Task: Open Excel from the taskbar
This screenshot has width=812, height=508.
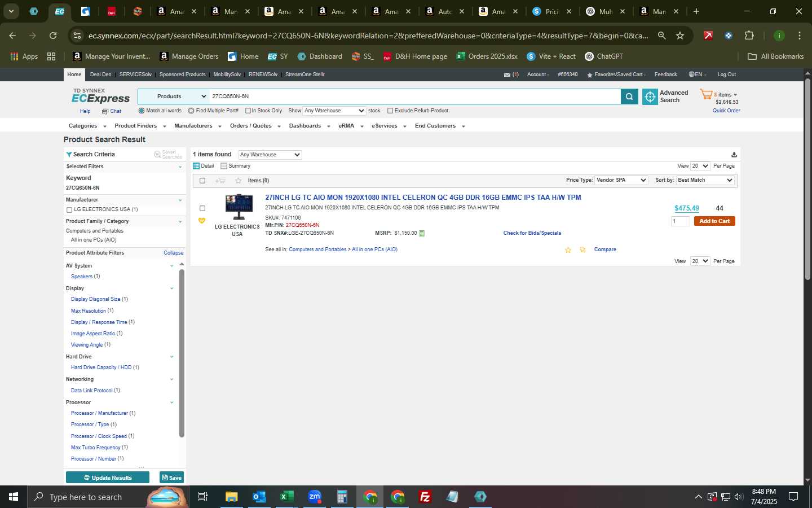Action: [x=286, y=497]
